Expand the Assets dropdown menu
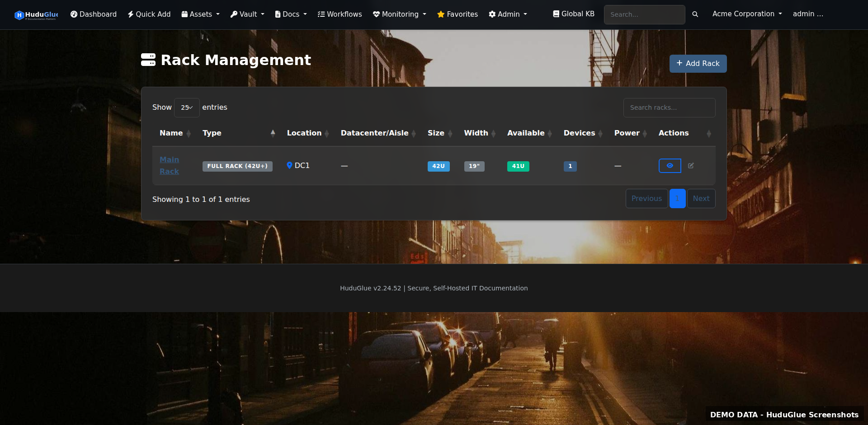 click(x=200, y=14)
